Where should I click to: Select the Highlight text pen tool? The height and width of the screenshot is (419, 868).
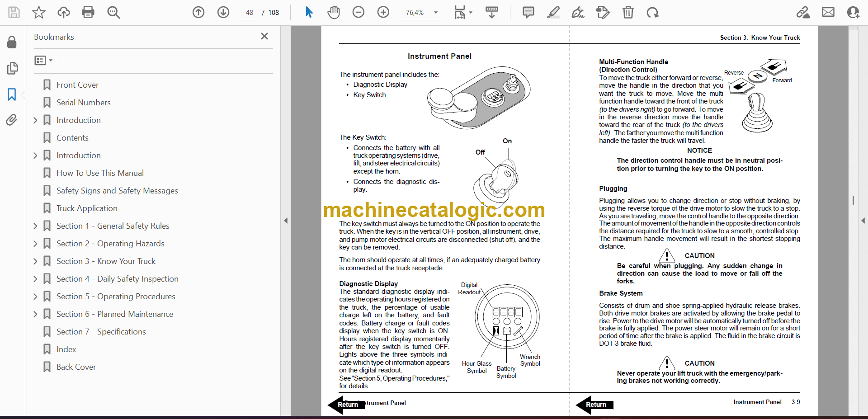553,12
